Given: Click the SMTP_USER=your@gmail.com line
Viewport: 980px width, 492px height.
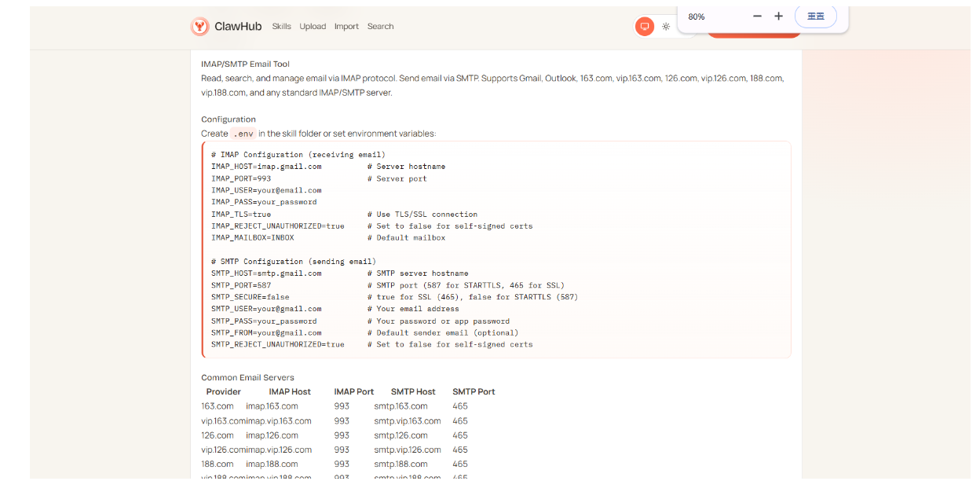Looking at the screenshot, I should 266,309.
